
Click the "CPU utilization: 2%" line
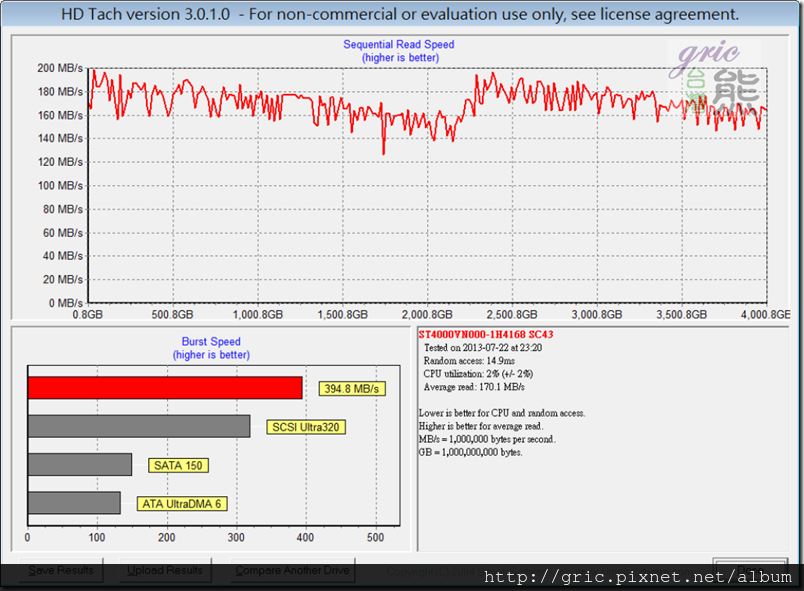tap(478, 374)
